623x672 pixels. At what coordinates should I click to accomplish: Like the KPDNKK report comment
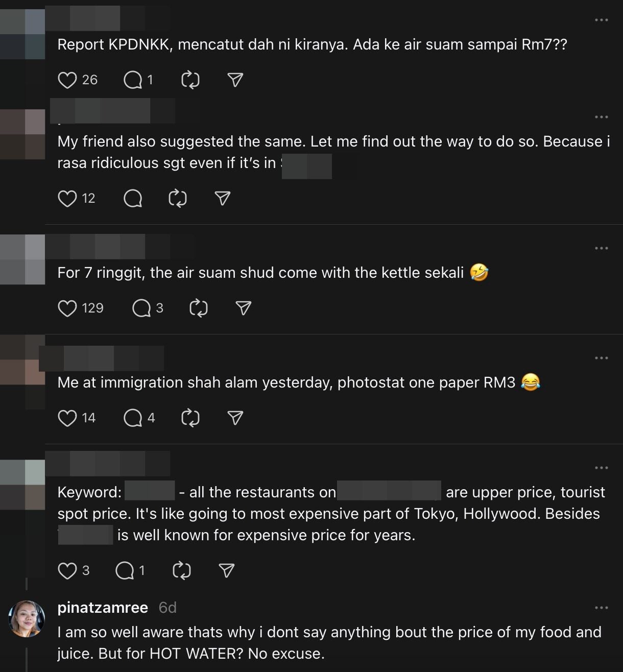(x=68, y=80)
